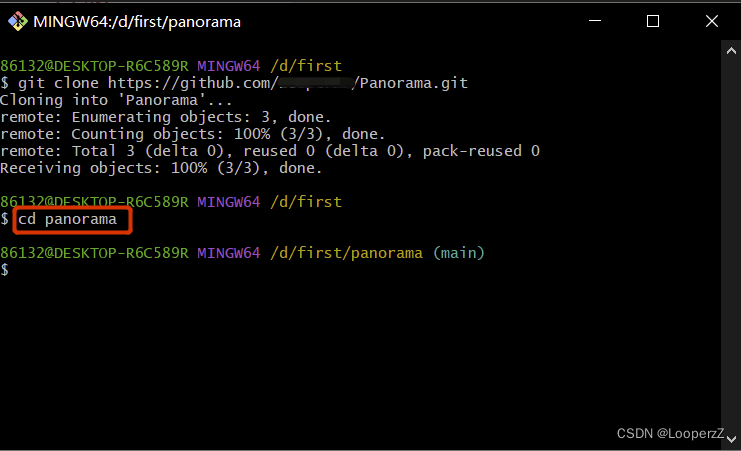This screenshot has width=741, height=451.
Task: Minimize the MINGW64 terminal window
Action: 595,21
